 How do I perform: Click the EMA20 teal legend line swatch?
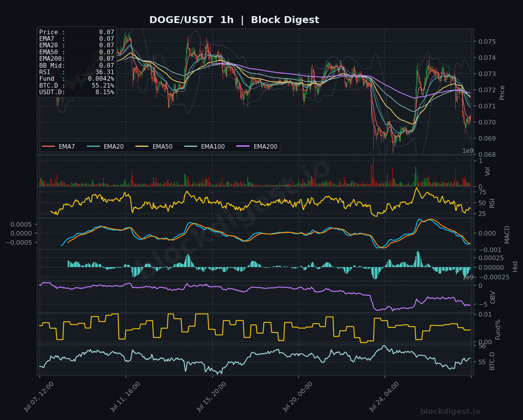click(93, 146)
